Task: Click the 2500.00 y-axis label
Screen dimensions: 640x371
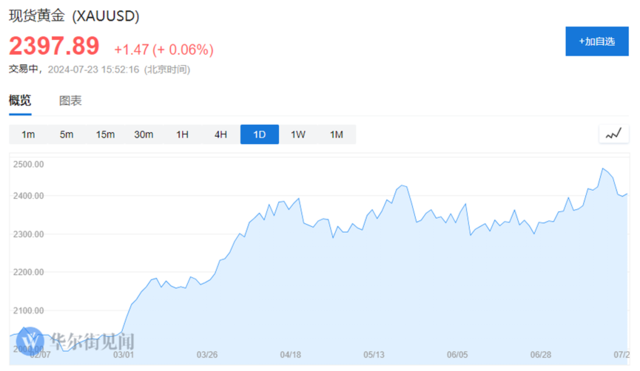Action: tap(29, 164)
